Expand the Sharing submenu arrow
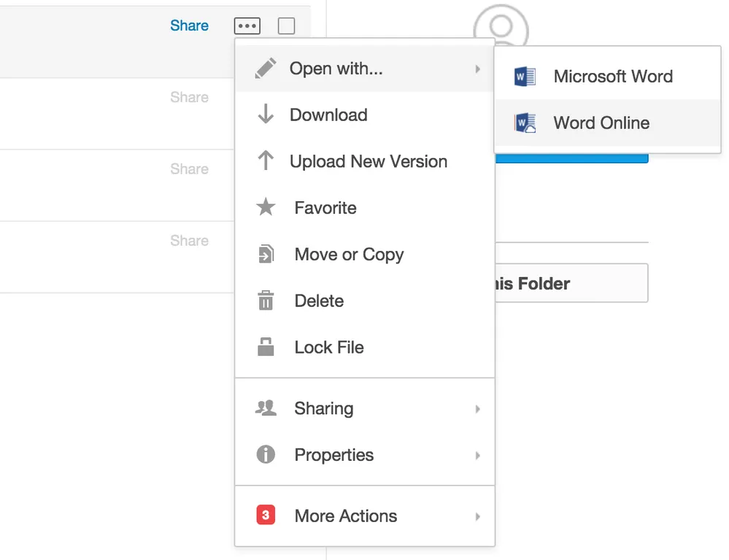The width and height of the screenshot is (729, 560). click(x=478, y=409)
